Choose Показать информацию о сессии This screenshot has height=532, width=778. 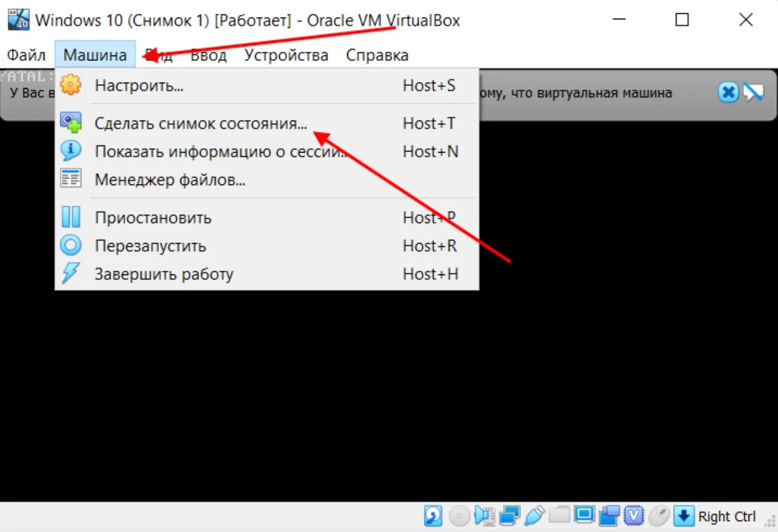point(267,151)
